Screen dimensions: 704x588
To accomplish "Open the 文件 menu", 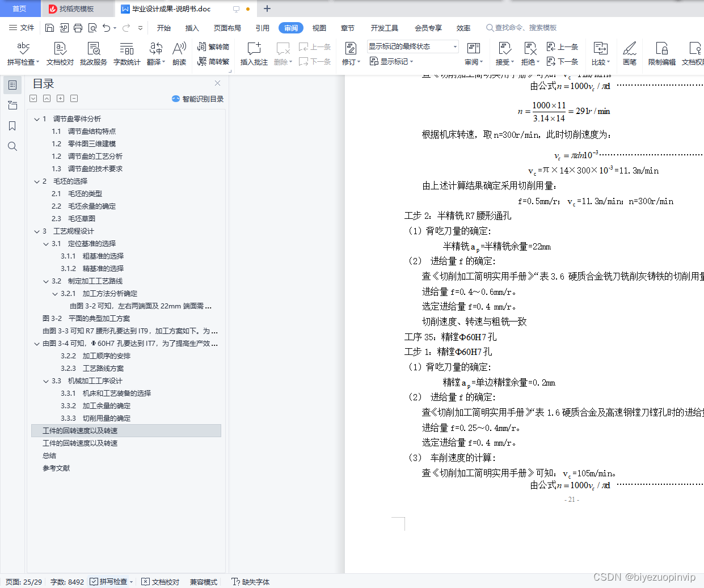I will [22, 28].
